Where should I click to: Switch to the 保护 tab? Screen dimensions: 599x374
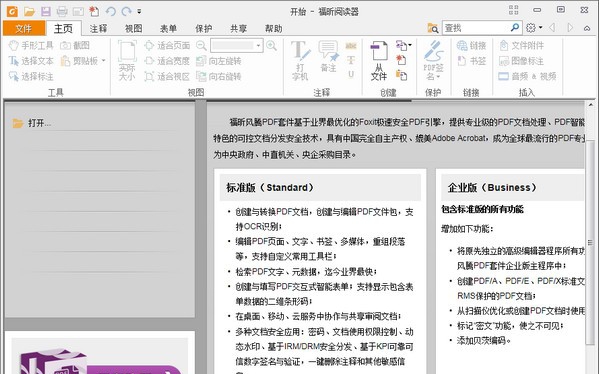[x=204, y=28]
